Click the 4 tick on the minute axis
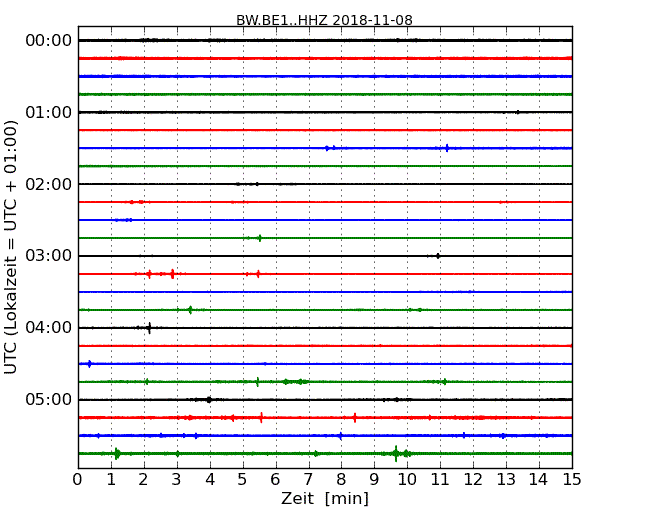Image resolution: width=650 pixels, height=520 pixels. pyautogui.click(x=210, y=480)
